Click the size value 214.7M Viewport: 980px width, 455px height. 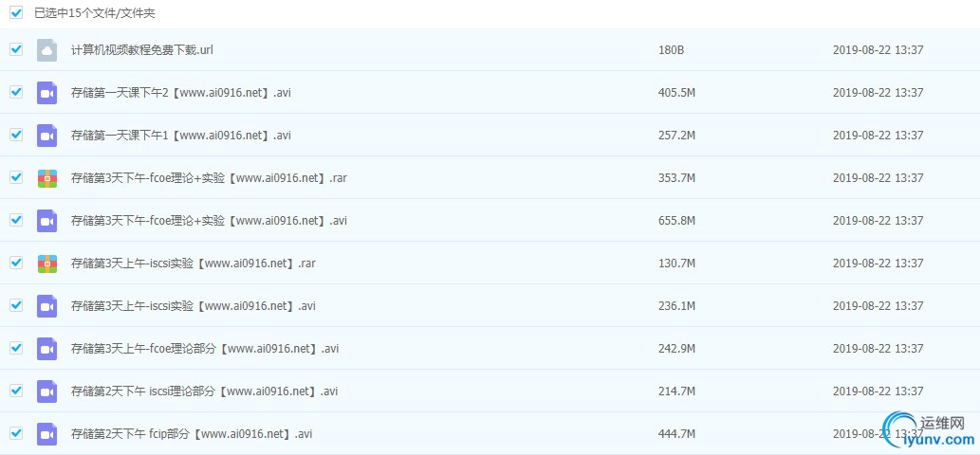click(676, 391)
